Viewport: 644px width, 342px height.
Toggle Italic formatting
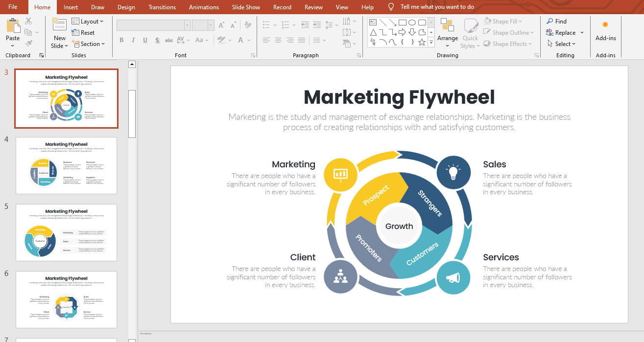pyautogui.click(x=133, y=40)
